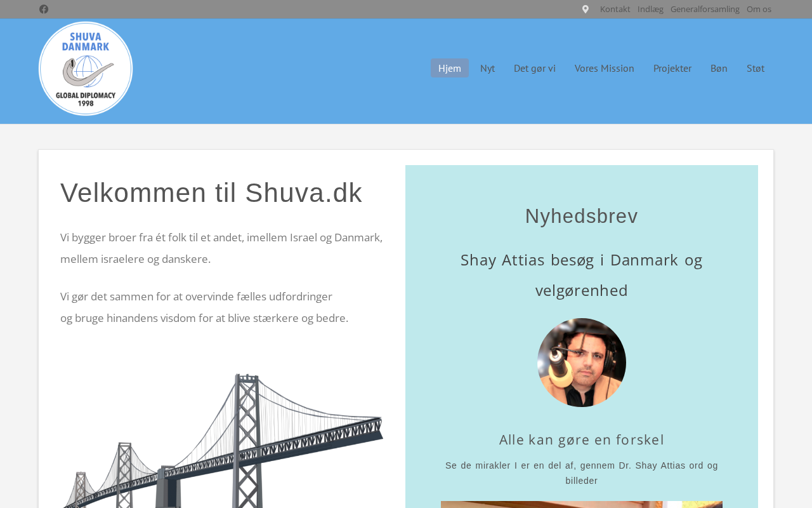Select the Bøn menu item

pos(719,68)
